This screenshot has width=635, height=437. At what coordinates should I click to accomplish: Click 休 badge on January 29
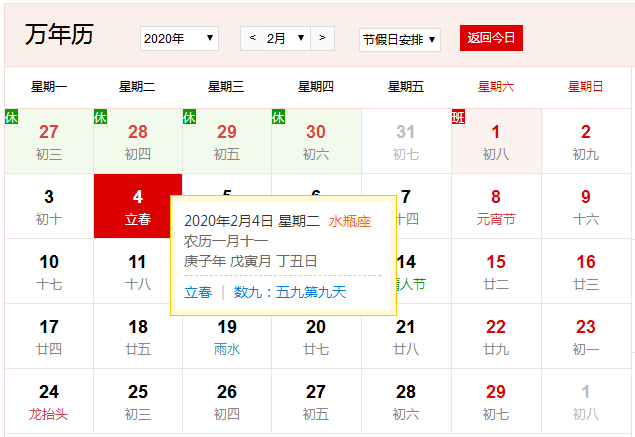point(190,117)
